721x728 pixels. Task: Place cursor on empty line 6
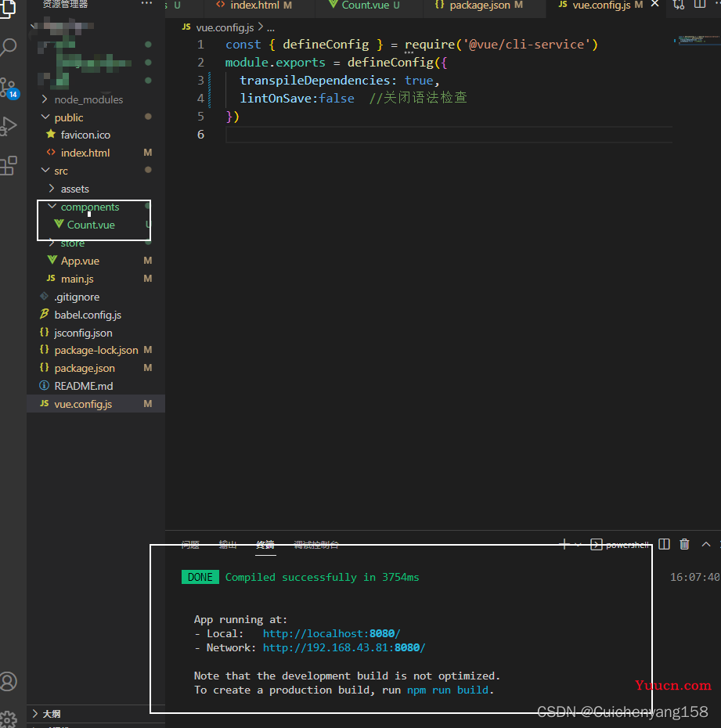(x=449, y=135)
